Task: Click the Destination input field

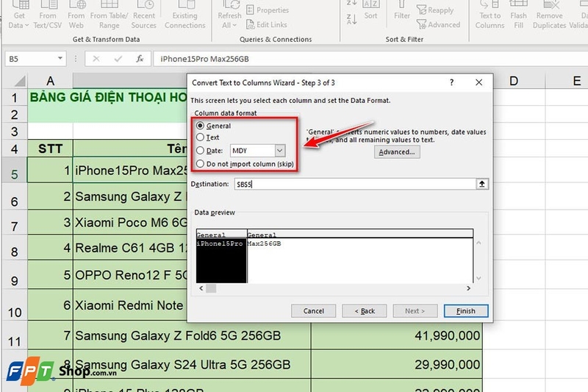Action: coord(355,184)
